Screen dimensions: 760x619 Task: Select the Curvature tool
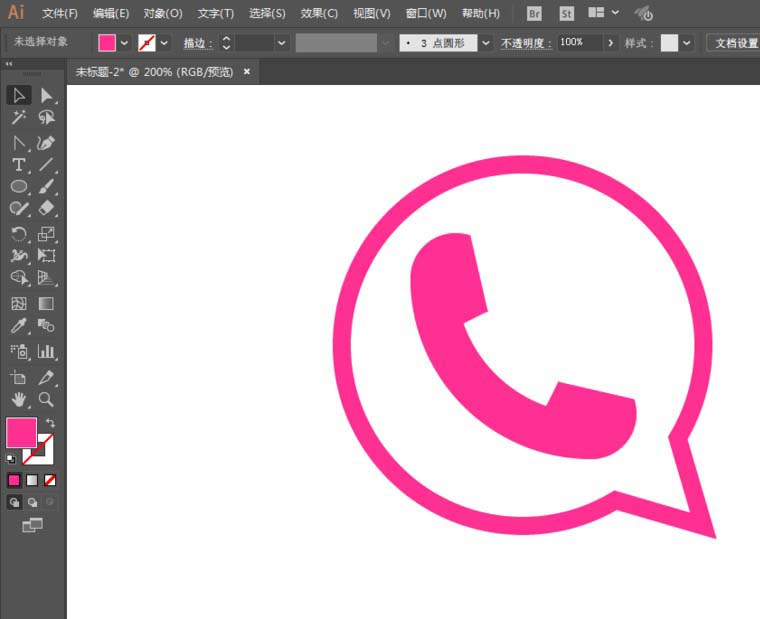click(46, 143)
